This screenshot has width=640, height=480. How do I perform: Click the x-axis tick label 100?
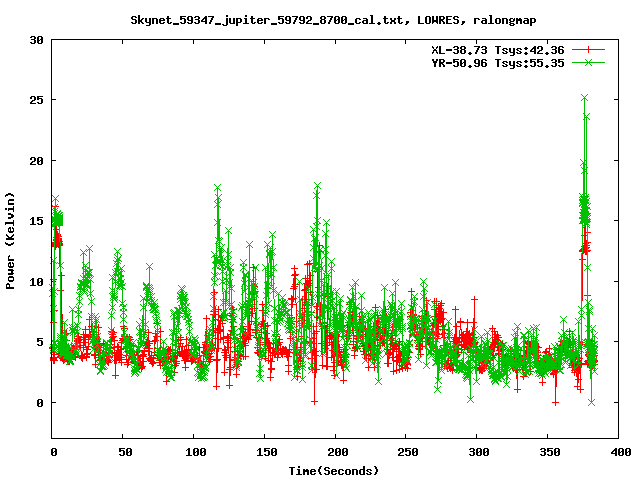(x=196, y=452)
